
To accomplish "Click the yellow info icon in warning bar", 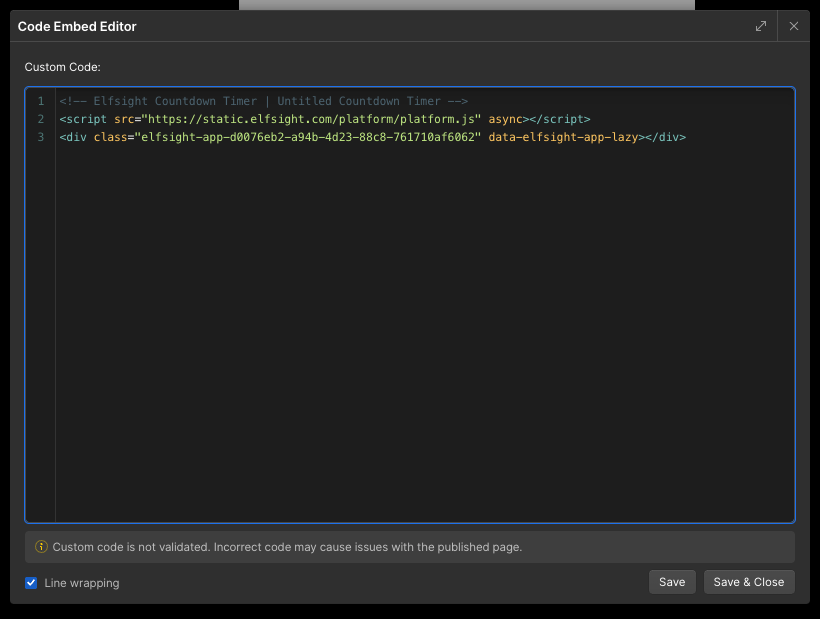I will tap(41, 547).
